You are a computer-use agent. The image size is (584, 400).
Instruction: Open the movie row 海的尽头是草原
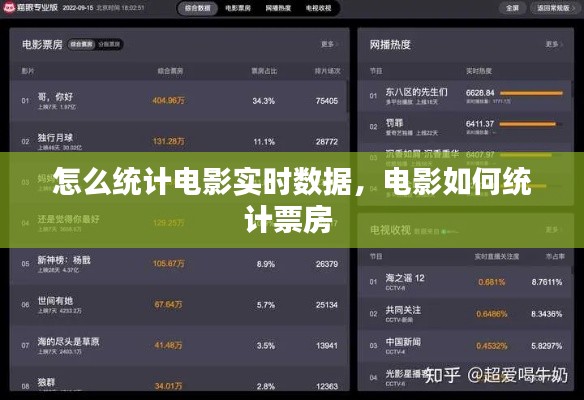coord(179,346)
